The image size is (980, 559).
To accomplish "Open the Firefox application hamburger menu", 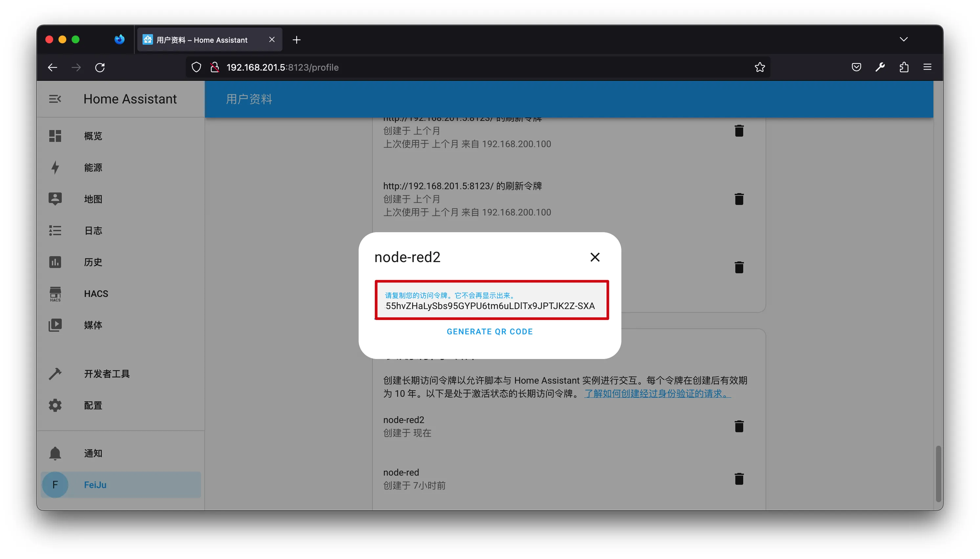I will [927, 67].
